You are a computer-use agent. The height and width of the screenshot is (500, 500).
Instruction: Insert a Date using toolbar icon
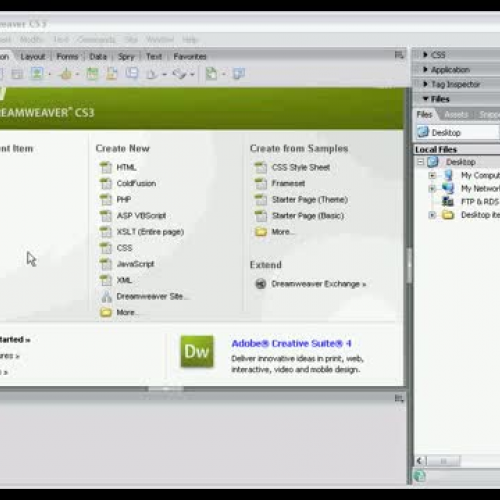[x=92, y=74]
